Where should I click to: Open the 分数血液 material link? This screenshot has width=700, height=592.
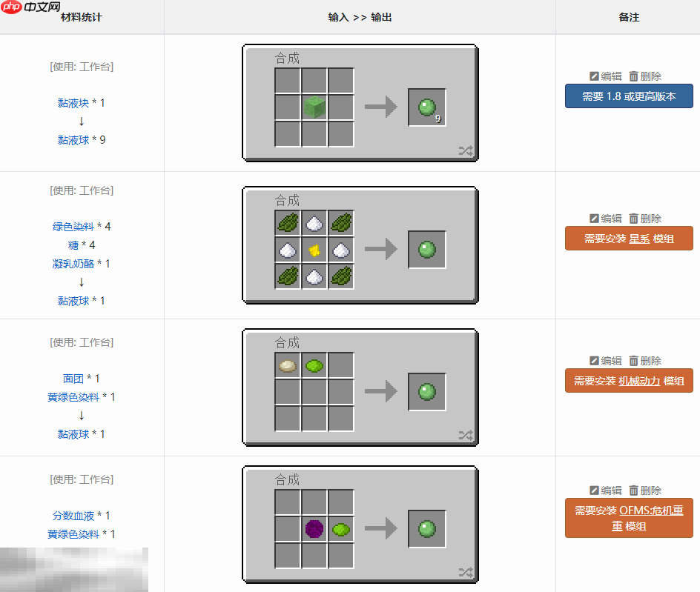point(73,516)
